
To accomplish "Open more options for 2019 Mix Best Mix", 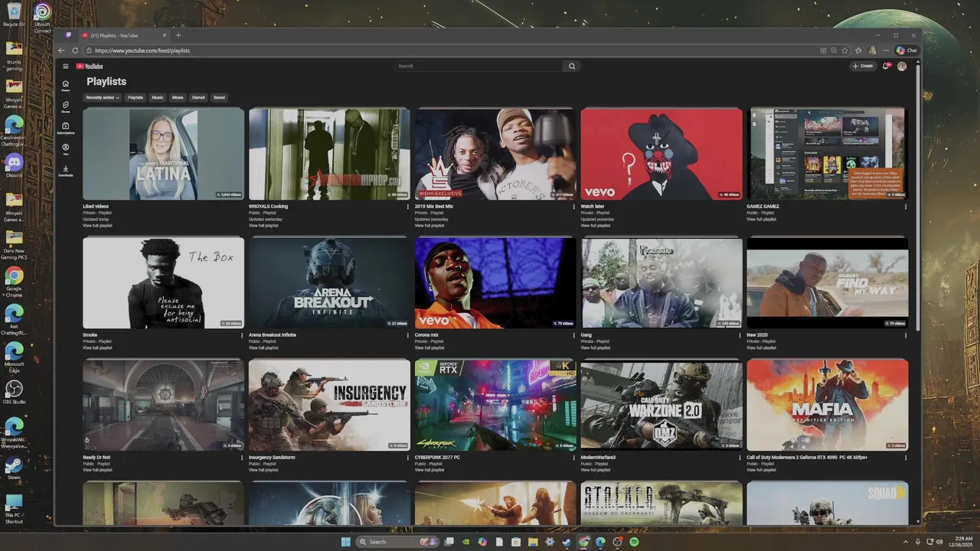I will coord(573,207).
